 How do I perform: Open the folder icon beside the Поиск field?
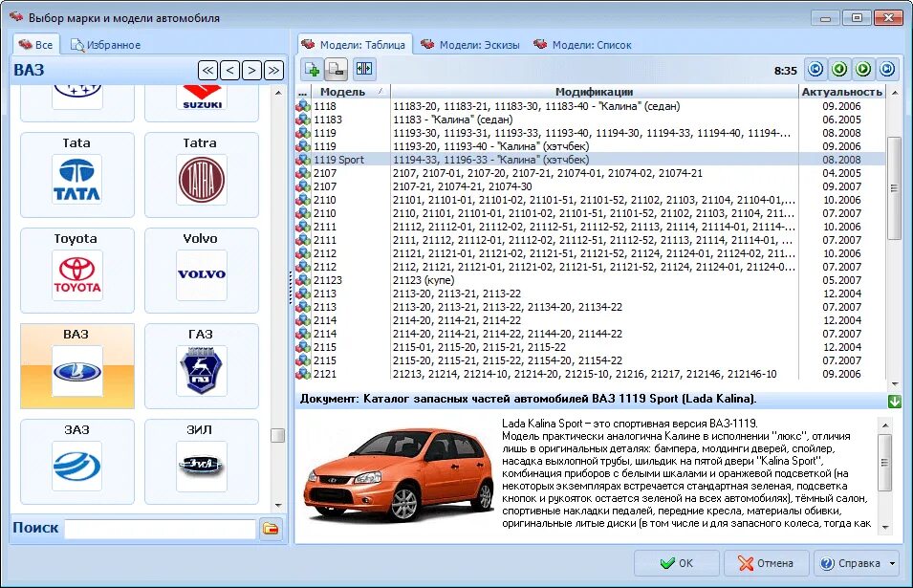click(271, 528)
